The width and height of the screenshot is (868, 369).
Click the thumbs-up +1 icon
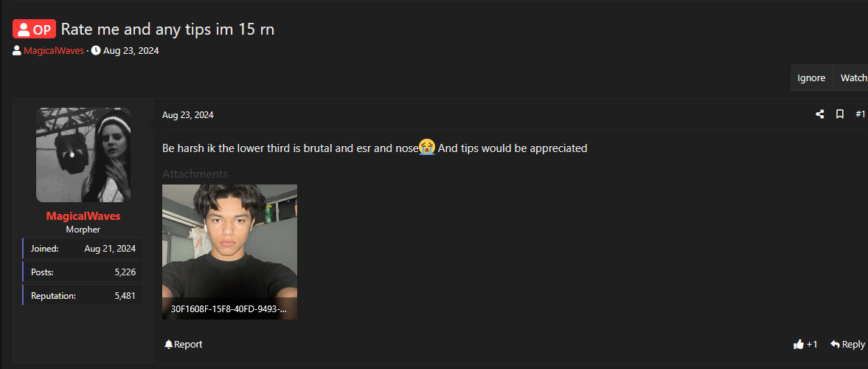(x=798, y=345)
